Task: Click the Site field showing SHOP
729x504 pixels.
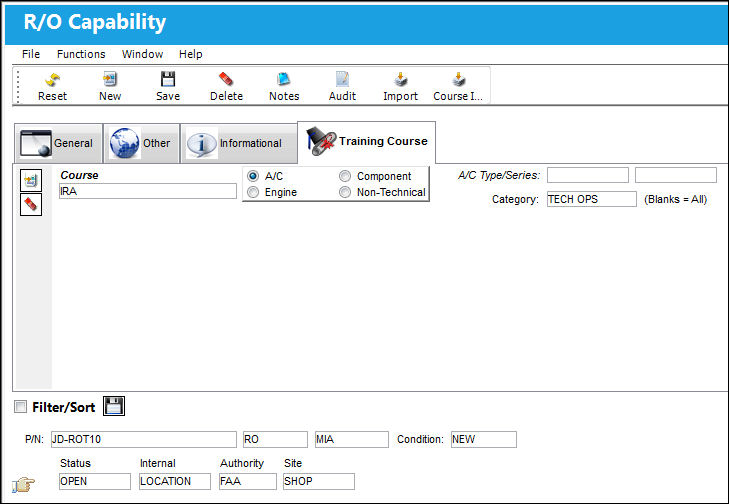Action: pos(318,481)
